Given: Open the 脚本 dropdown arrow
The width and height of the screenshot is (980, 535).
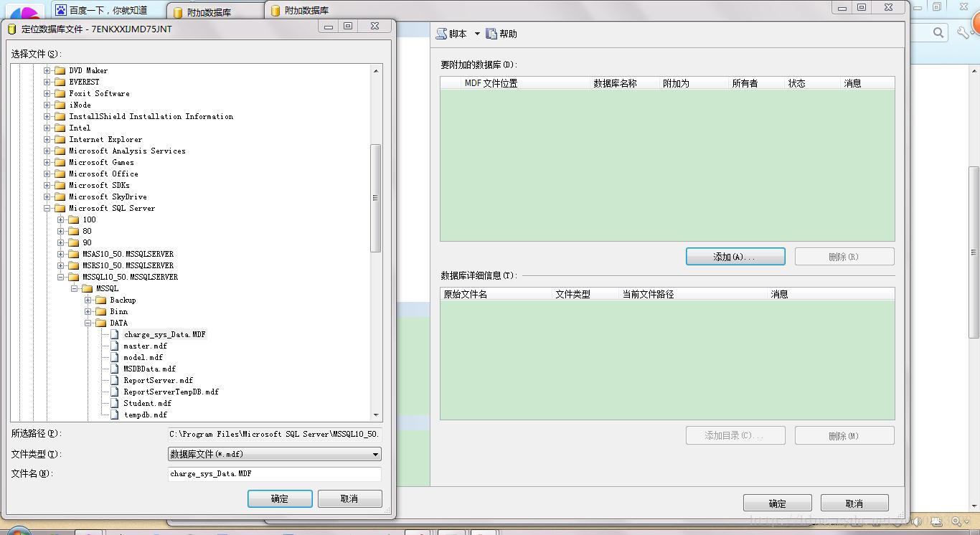Looking at the screenshot, I should pos(477,34).
